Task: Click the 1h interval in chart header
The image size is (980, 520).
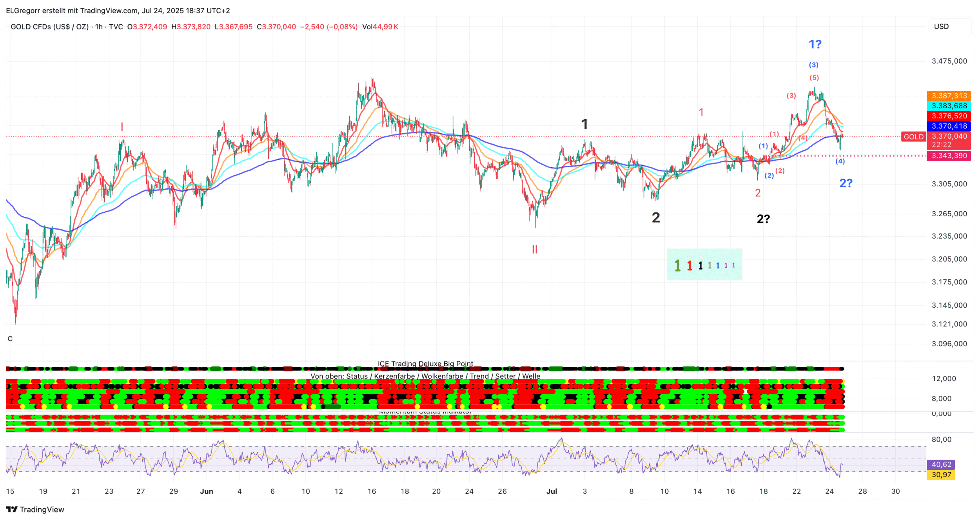Action: coord(99,27)
